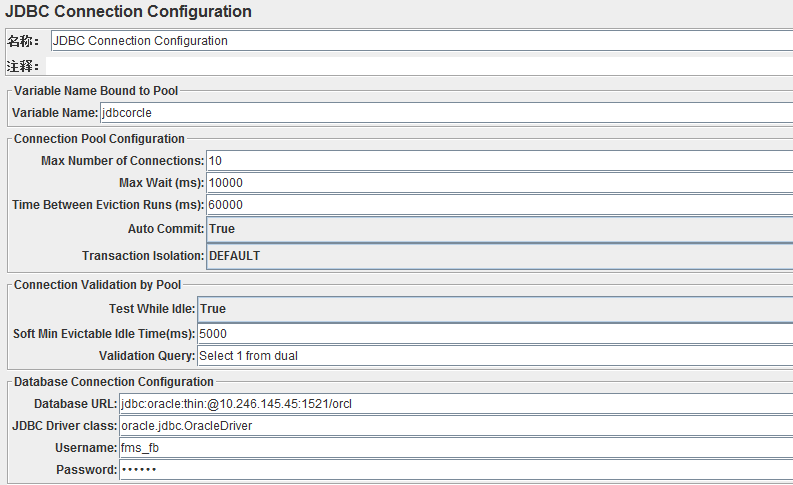Click the JDBC Connection Configuration panel heading
The height and width of the screenshot is (485, 793).
[128, 11]
